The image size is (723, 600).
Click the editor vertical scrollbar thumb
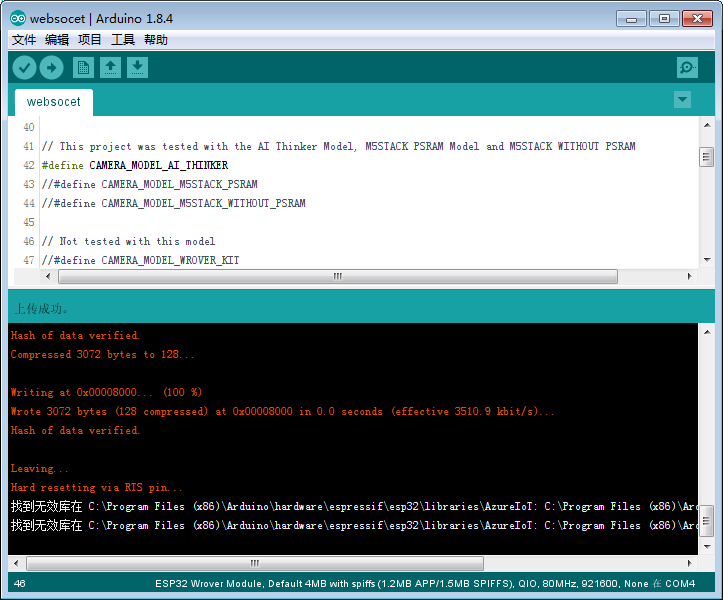706,157
